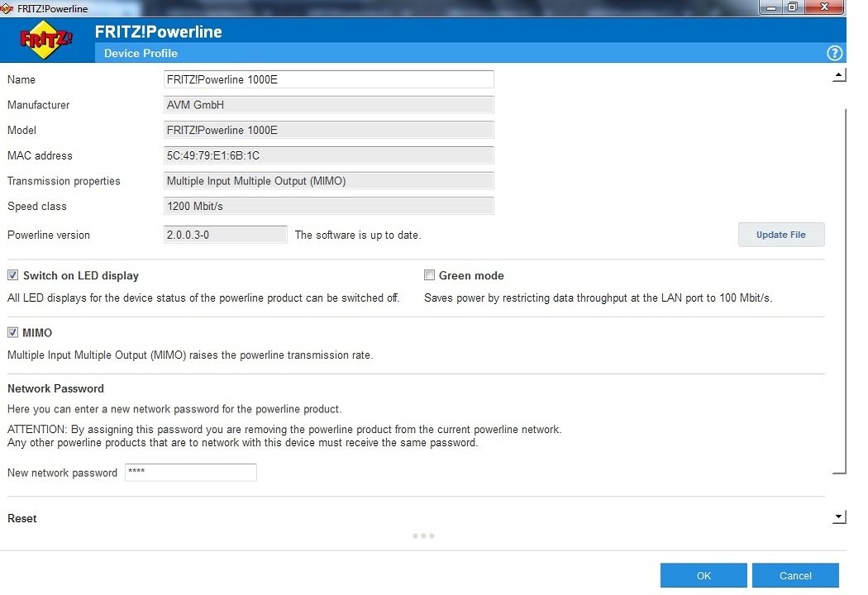Click the Network Password heading

55,388
